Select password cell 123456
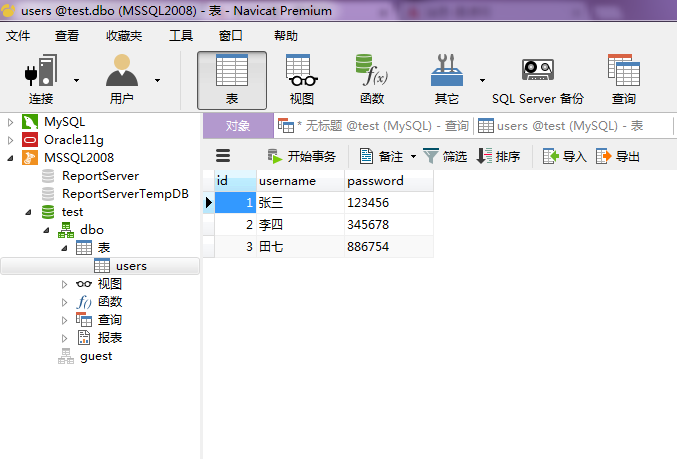The height and width of the screenshot is (459, 677). (x=389, y=203)
